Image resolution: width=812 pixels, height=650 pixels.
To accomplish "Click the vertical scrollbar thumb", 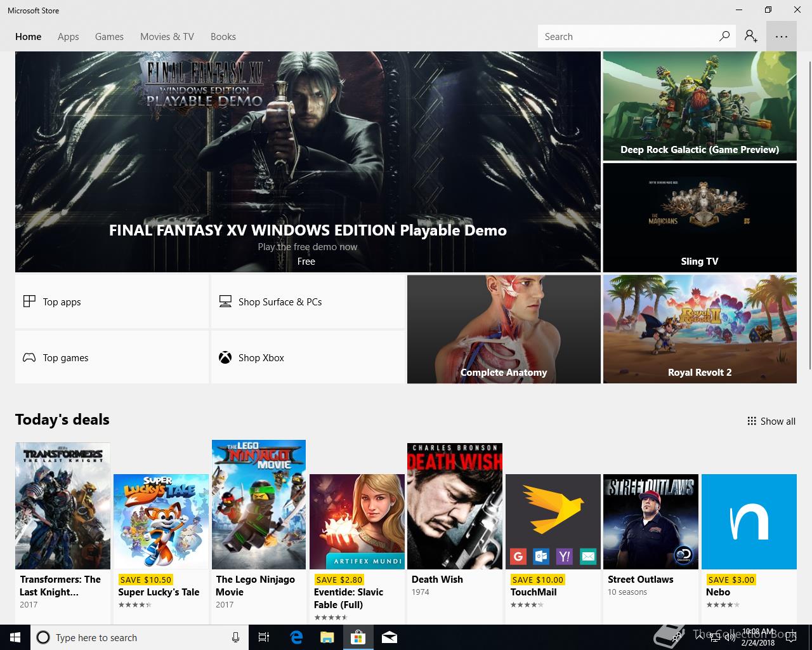I will (x=809, y=216).
